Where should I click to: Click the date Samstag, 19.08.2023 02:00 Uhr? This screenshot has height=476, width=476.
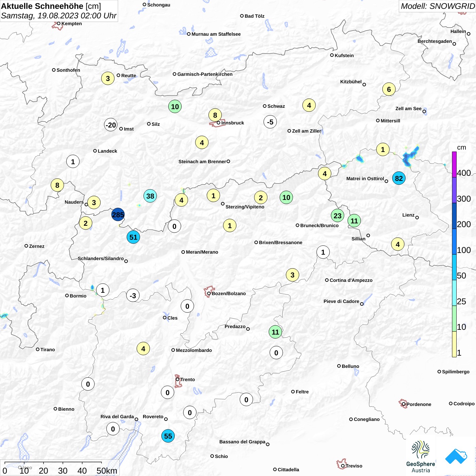[x=59, y=16]
